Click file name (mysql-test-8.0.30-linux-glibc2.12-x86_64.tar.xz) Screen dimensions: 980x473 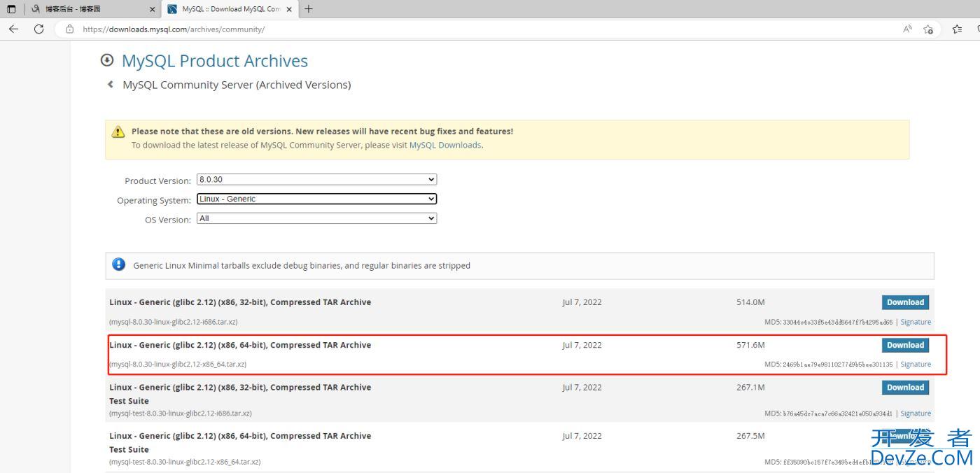[185, 462]
